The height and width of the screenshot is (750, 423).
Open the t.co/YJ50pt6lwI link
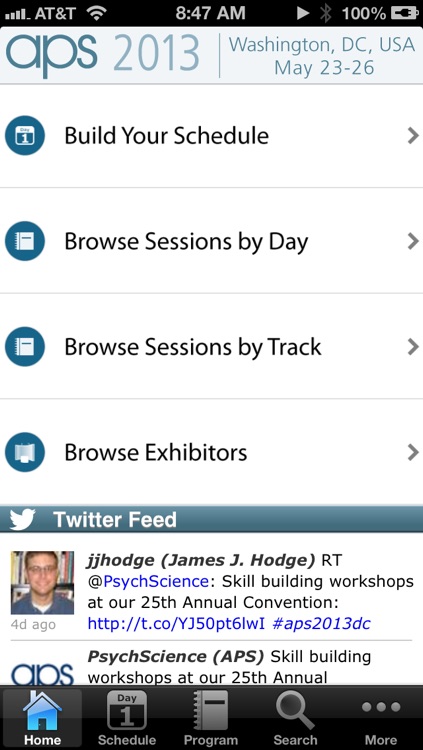176,623
